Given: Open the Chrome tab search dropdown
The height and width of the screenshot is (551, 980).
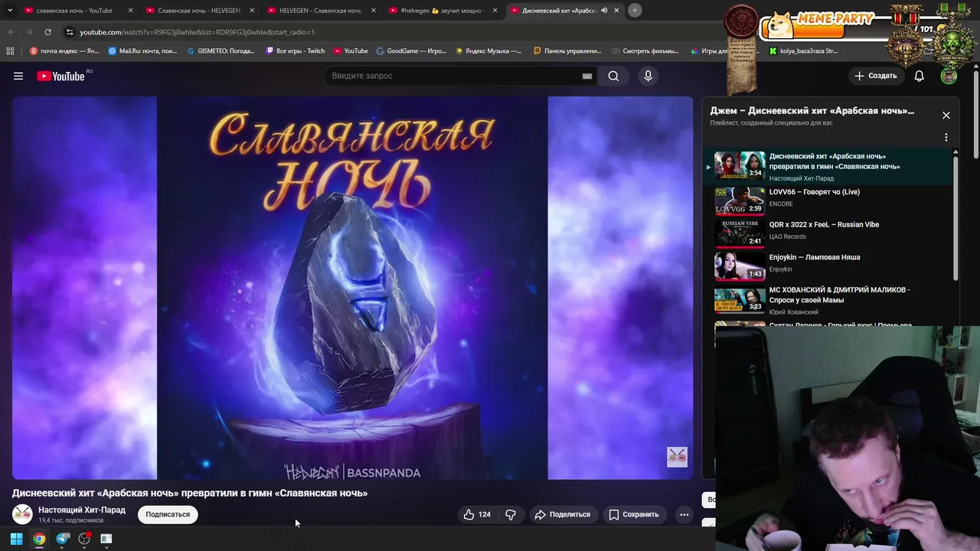Looking at the screenshot, I should (10, 11).
